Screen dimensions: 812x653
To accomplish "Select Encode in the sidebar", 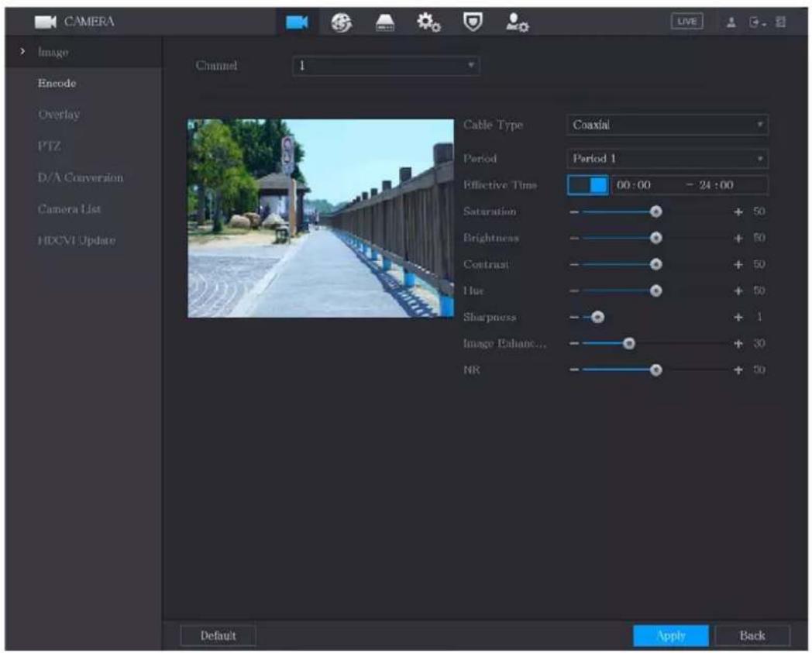I will [x=57, y=84].
